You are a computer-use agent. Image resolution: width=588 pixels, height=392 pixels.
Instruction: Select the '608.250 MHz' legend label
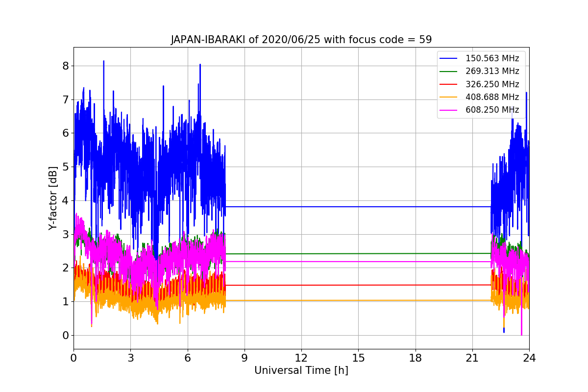(492, 110)
